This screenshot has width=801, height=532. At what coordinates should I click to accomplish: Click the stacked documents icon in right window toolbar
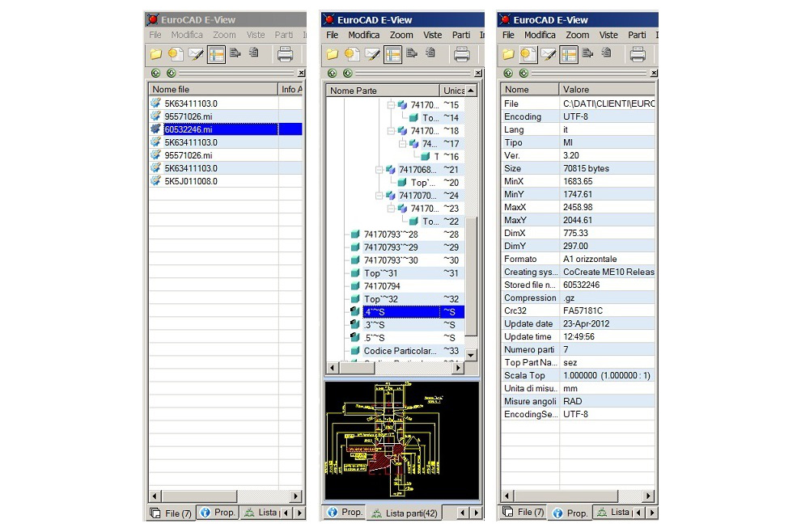pos(606,52)
